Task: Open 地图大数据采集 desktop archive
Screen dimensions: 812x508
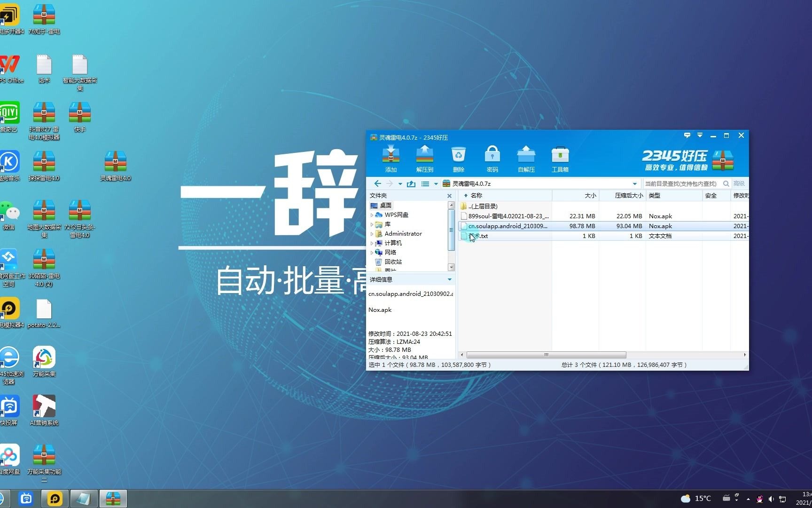Action: point(44,219)
